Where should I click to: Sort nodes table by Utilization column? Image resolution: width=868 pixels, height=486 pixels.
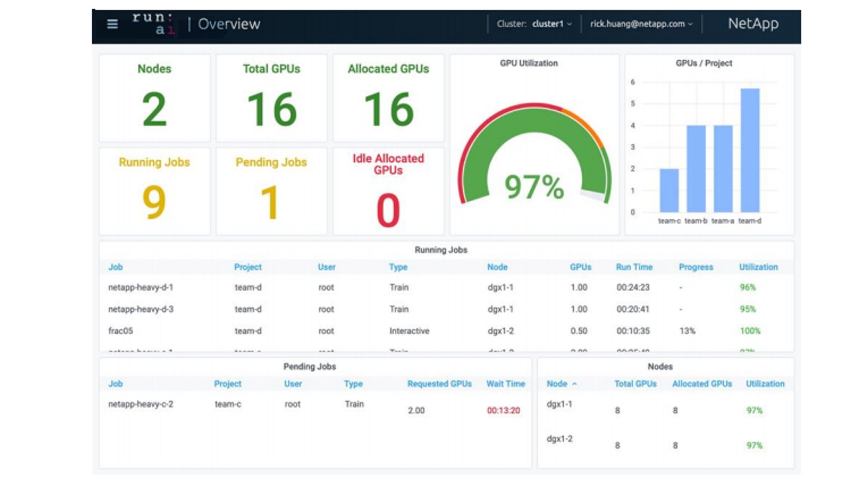(765, 383)
